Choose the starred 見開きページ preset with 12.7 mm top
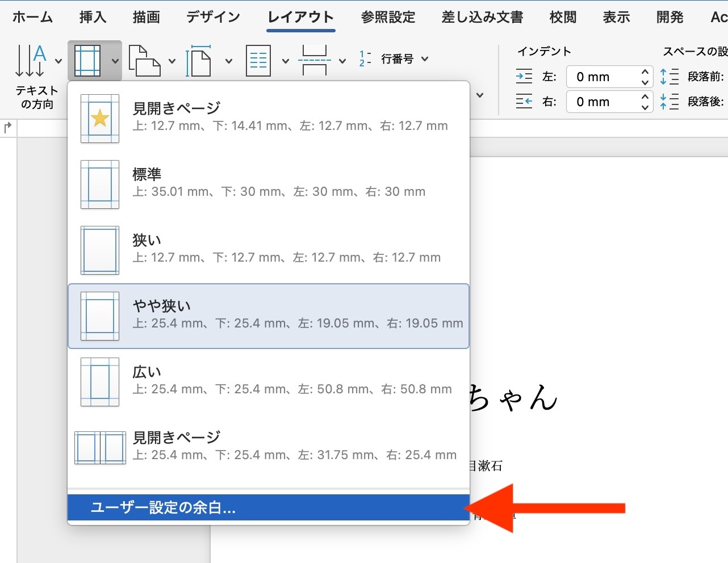 coord(269,119)
